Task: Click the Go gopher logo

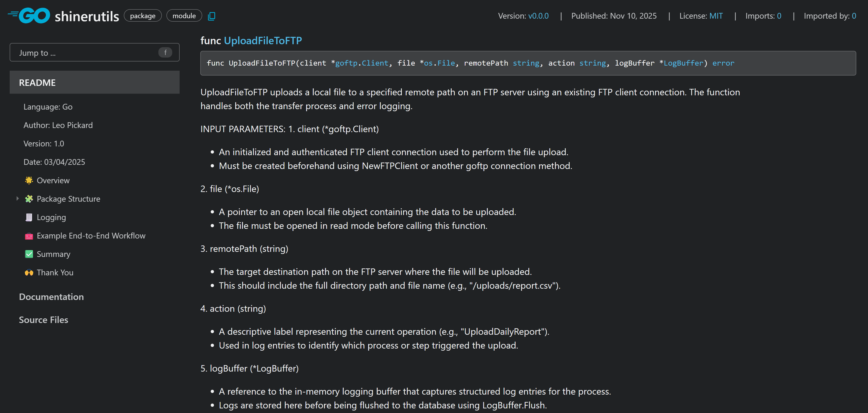Action: [x=29, y=15]
